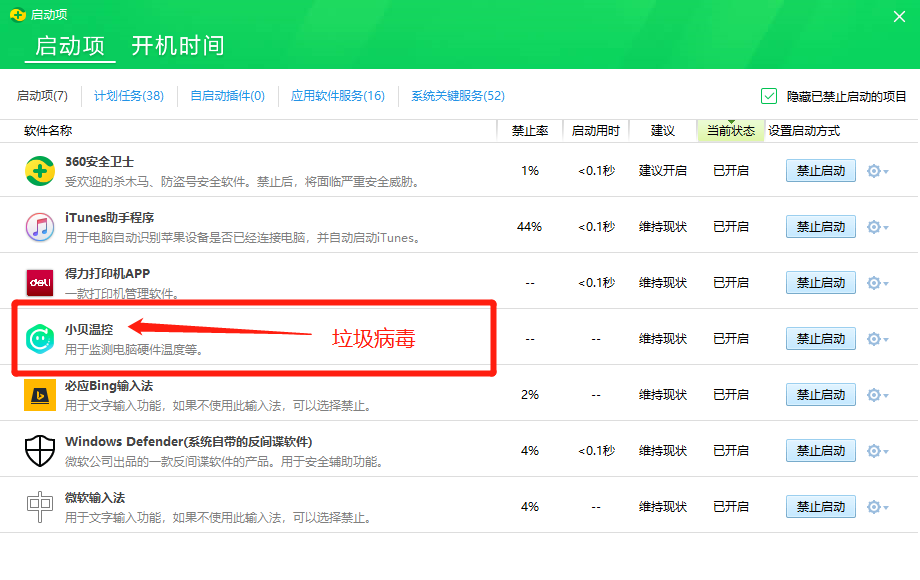Click the 得力打印机APP red icon
Viewport: 920px width, 580px height.
[x=40, y=283]
